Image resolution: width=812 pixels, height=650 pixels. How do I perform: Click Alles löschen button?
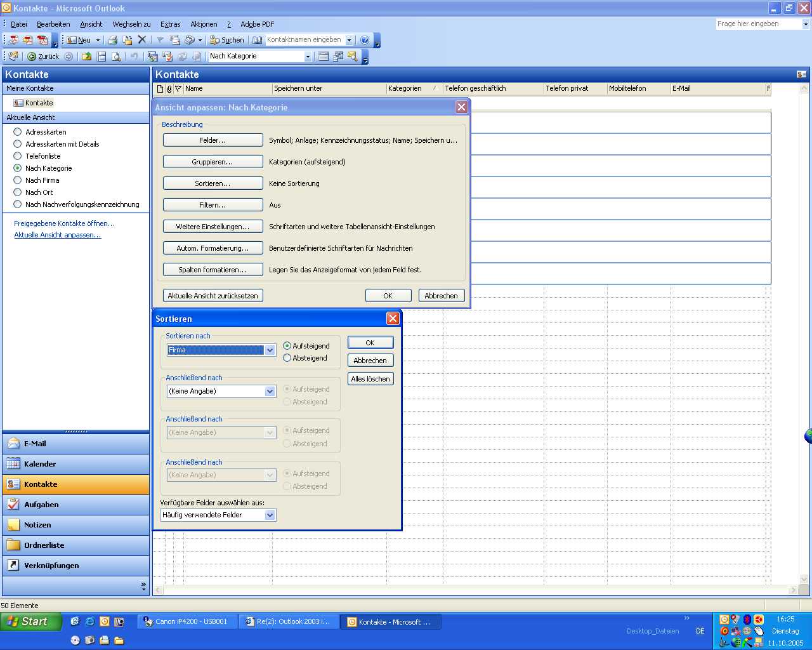coord(370,379)
